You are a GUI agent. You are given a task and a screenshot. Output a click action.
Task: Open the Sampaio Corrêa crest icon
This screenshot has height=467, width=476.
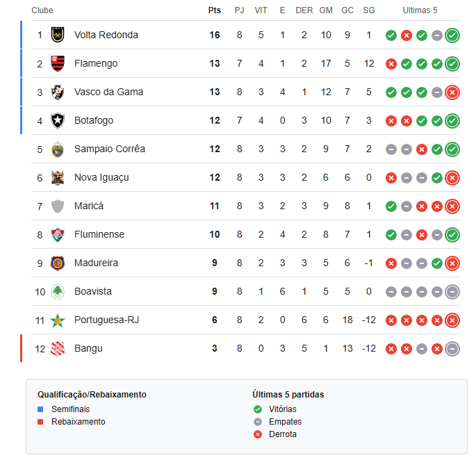click(58, 149)
